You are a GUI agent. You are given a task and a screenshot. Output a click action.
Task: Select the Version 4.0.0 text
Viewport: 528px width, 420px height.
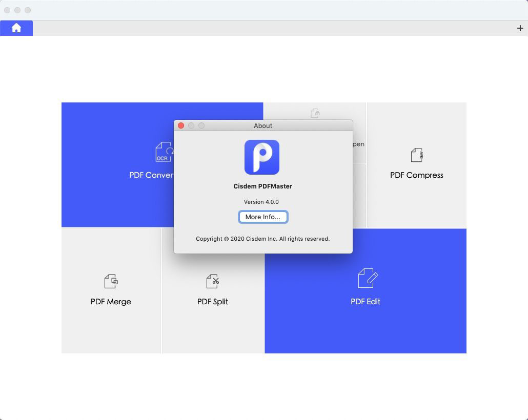(x=261, y=202)
